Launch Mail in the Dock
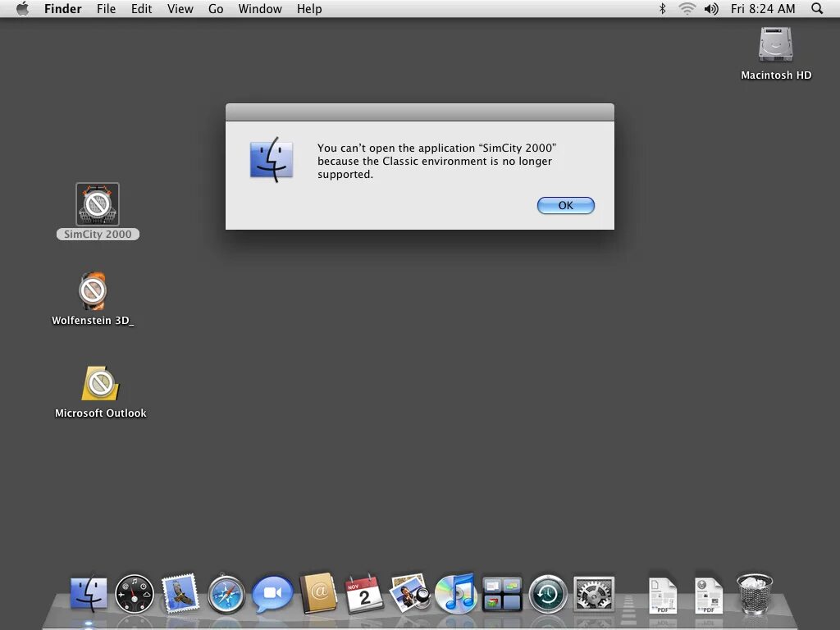Viewport: 840px width, 630px height. (180, 592)
